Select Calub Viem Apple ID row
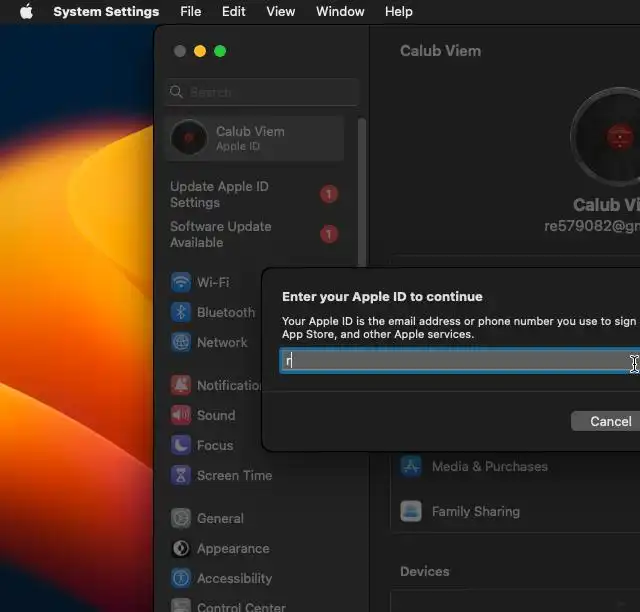Image resolution: width=640 pixels, height=612 pixels. (255, 138)
